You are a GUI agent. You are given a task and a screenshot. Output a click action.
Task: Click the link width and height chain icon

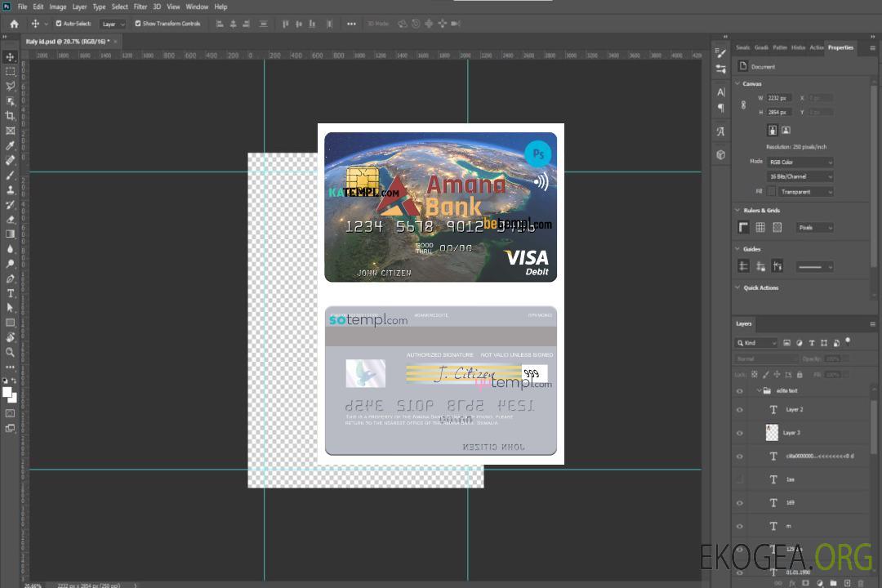click(744, 105)
